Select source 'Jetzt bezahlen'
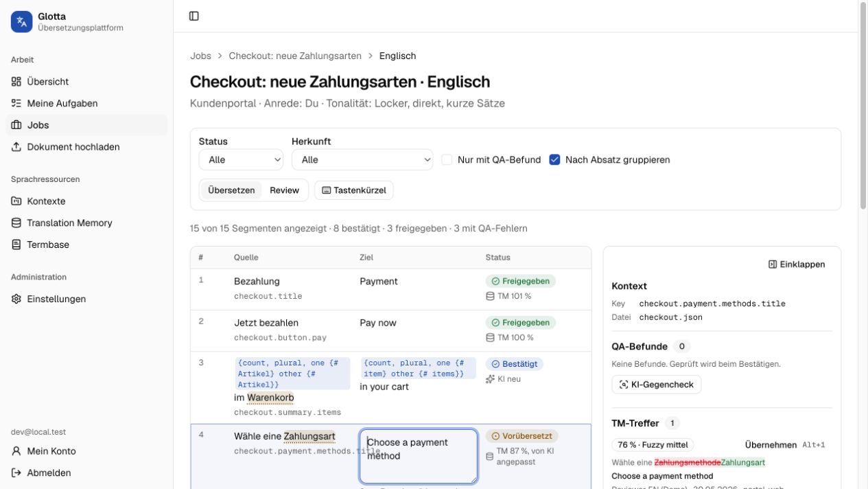868x489 pixels. click(x=266, y=323)
